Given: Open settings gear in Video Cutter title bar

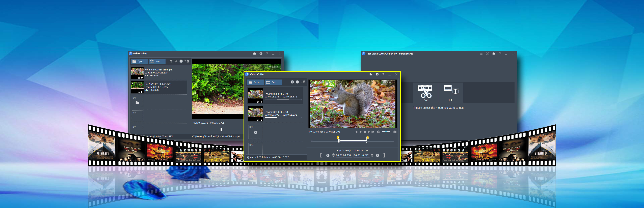Looking at the screenshot, I should click(377, 74).
